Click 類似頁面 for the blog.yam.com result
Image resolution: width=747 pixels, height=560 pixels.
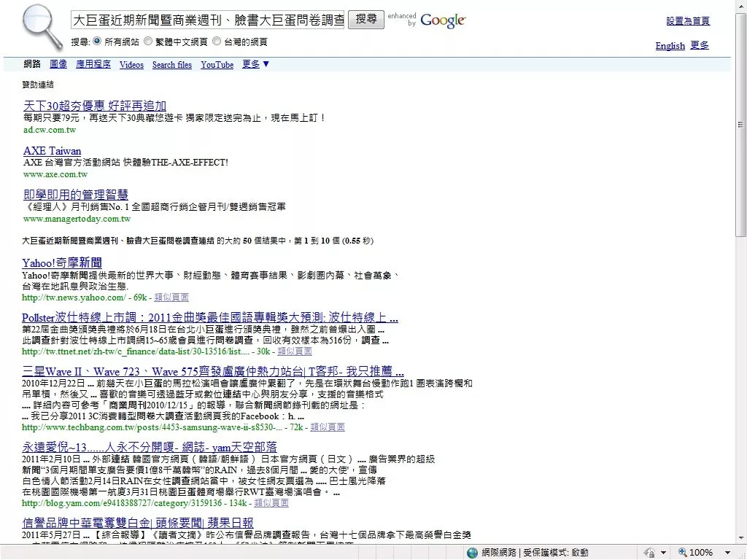(271, 503)
